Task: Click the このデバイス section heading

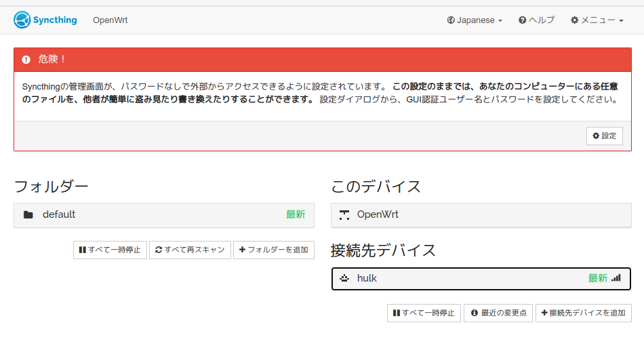Action: [376, 187]
